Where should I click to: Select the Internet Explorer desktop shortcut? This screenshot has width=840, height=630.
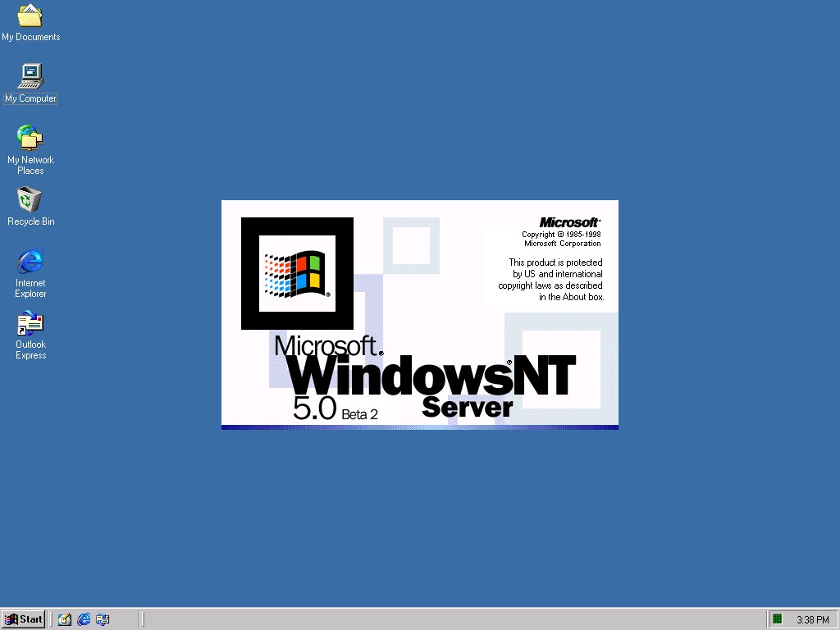(30, 273)
